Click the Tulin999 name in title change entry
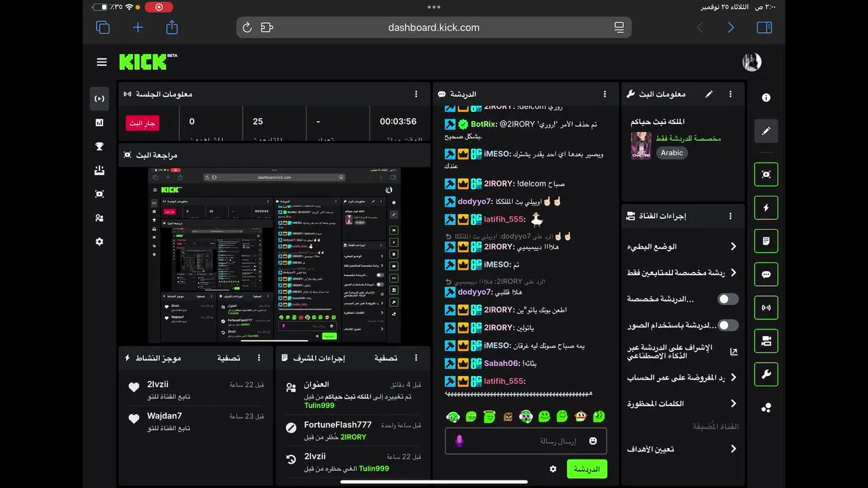 [319, 405]
